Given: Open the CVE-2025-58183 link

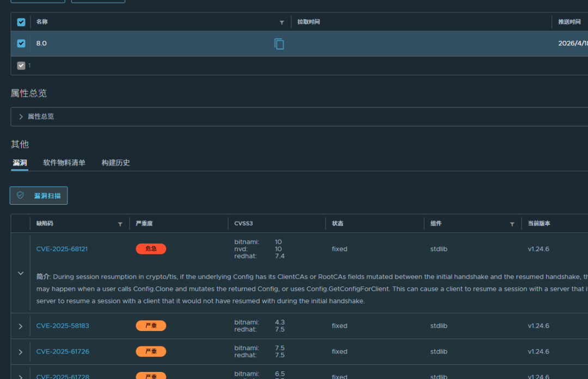Looking at the screenshot, I should coord(63,326).
